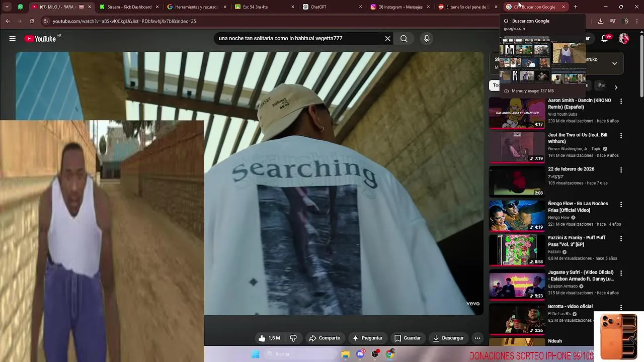
Task: Like the video (1,5 M)
Action: (269, 338)
